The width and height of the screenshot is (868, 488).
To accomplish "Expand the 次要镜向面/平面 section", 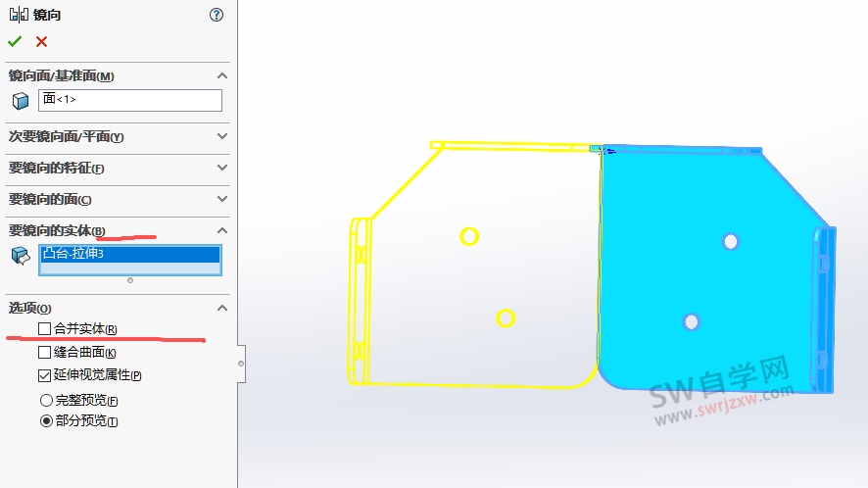I will point(222,136).
